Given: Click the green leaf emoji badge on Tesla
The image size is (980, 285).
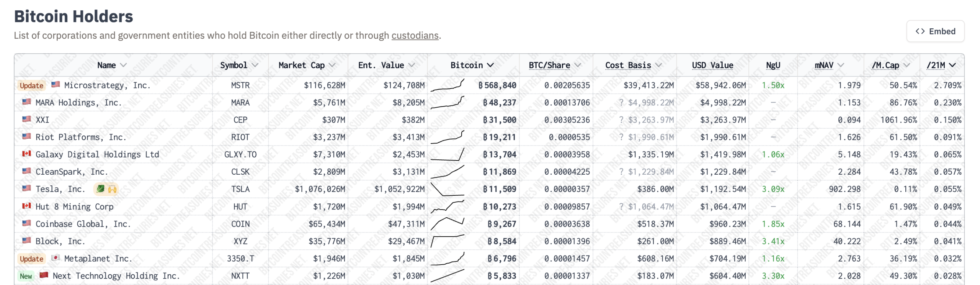Looking at the screenshot, I should point(100,188).
